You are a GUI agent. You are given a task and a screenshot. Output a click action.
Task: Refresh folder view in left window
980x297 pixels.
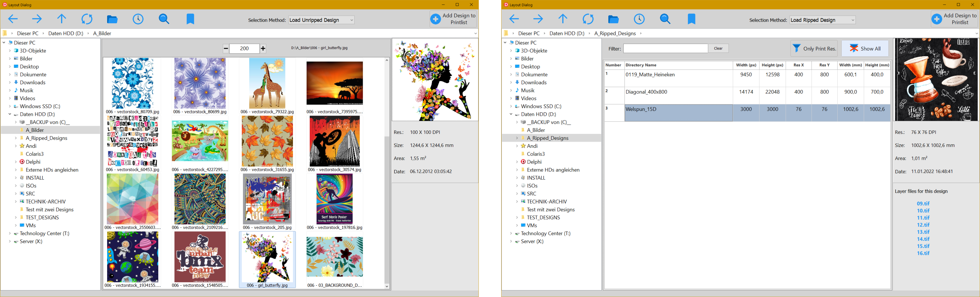point(87,19)
